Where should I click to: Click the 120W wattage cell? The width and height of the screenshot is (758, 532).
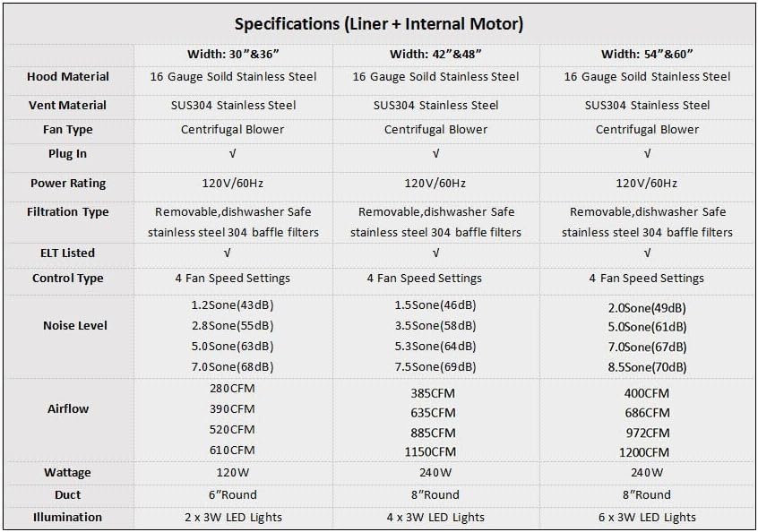[233, 473]
